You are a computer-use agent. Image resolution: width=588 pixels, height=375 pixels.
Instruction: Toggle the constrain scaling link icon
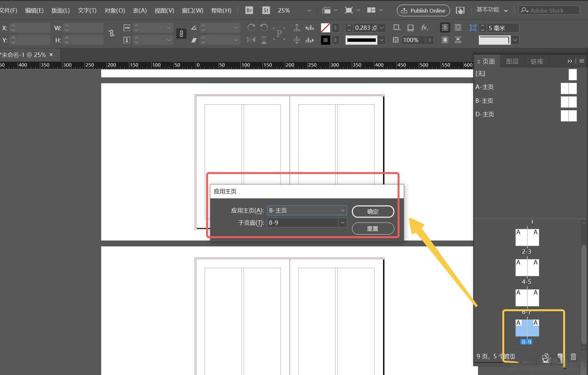pos(181,34)
